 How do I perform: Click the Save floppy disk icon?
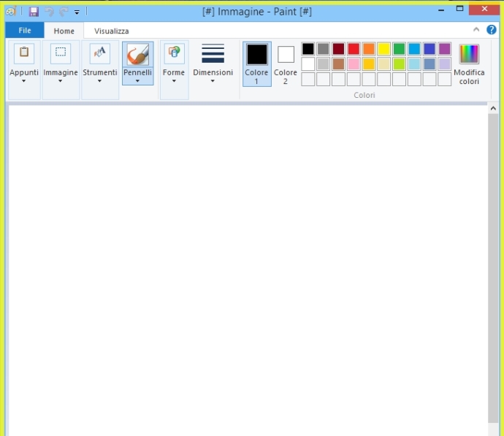point(34,12)
